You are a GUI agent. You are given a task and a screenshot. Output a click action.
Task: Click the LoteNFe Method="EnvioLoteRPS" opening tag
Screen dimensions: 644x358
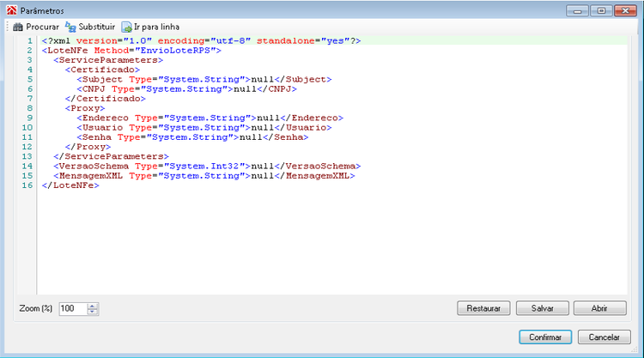tap(131, 51)
